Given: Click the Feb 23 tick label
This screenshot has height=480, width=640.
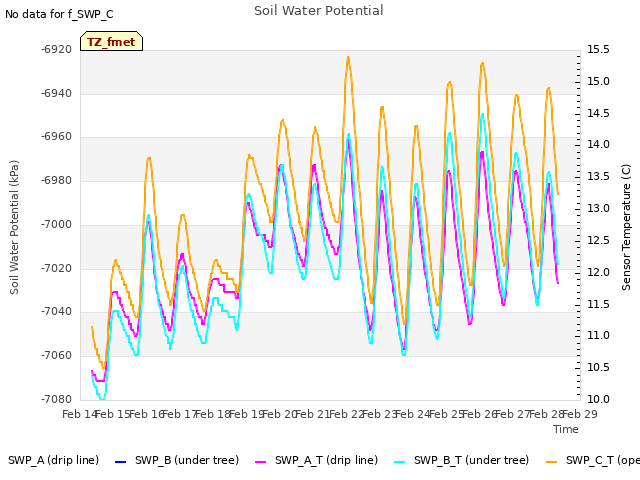Looking at the screenshot, I should [380, 414].
